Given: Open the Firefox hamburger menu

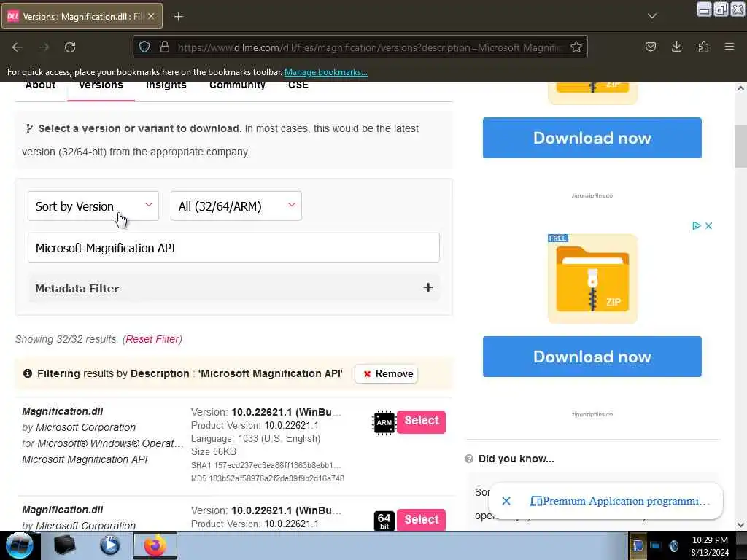Looking at the screenshot, I should pyautogui.click(x=729, y=47).
